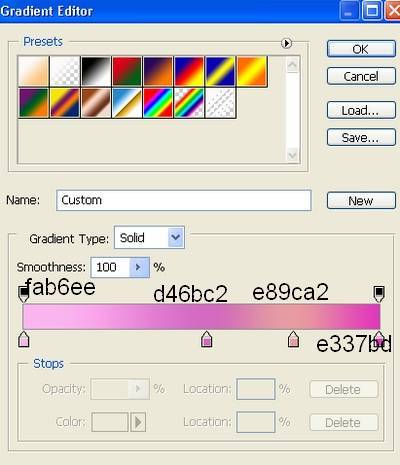Screen dimensions: 400x465
Task: Select the black to white gradient preset
Action: coord(96,71)
